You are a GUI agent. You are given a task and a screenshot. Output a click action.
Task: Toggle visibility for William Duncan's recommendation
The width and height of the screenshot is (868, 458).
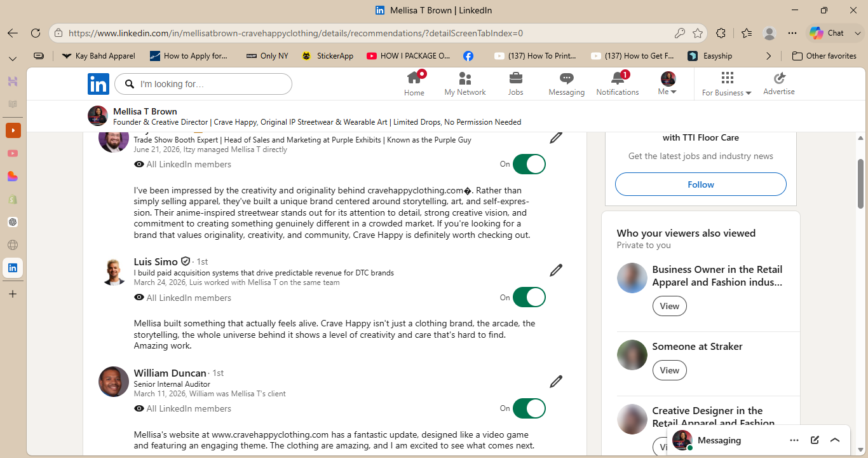tap(529, 408)
